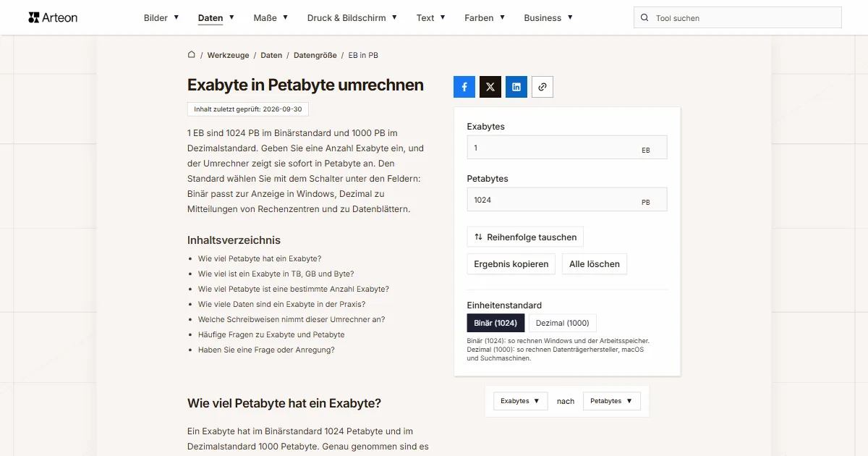Go to home breadcrumb icon
Image resolution: width=868 pixels, height=456 pixels.
[192, 54]
